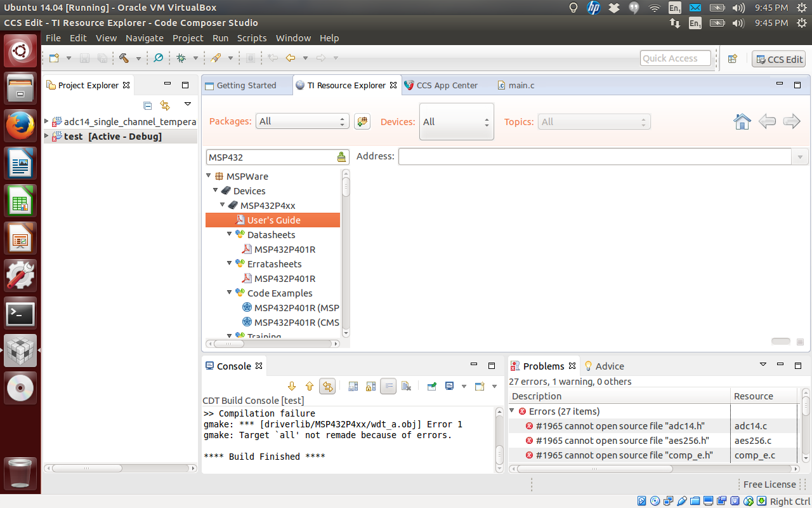Open the Problems view menu triangle
Viewport: 812px width, 508px height.
(763, 364)
